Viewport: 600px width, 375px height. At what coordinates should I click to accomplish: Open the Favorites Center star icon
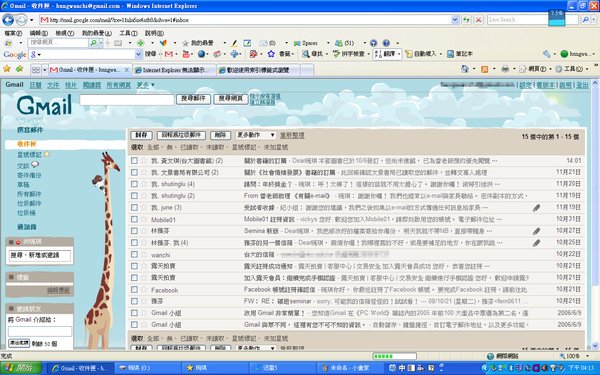(x=7, y=69)
